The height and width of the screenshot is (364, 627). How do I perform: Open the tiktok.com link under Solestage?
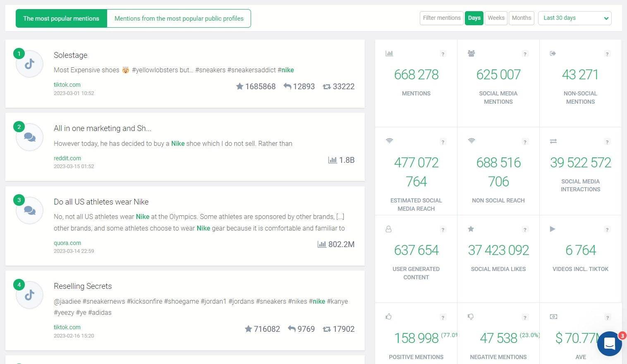[67, 85]
